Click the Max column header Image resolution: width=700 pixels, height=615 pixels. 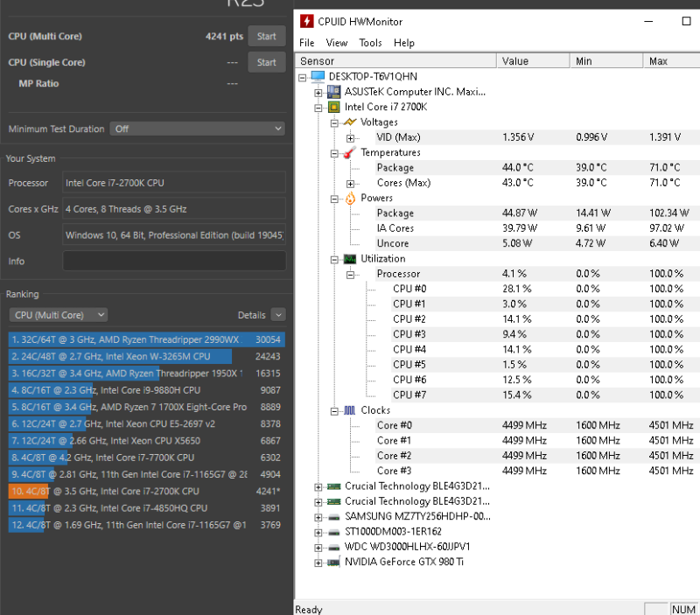[672, 60]
